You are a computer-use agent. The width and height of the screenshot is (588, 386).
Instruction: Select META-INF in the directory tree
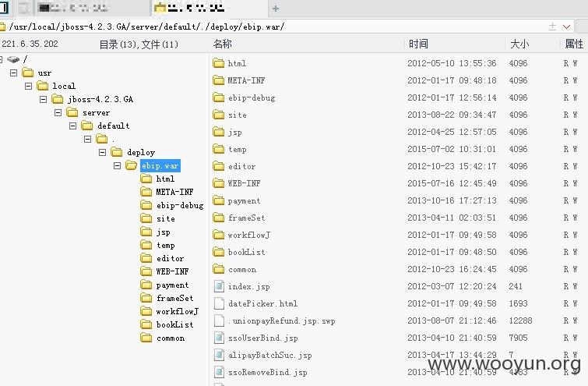pyautogui.click(x=174, y=192)
